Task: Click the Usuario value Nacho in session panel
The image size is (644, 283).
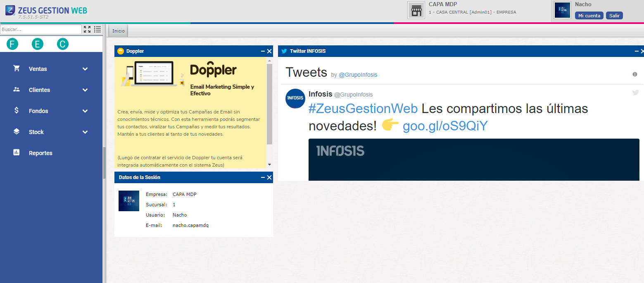Action: [180, 215]
